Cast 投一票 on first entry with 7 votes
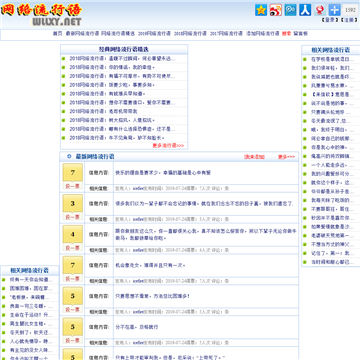Screen dimensions: 360x360 (73, 186)
